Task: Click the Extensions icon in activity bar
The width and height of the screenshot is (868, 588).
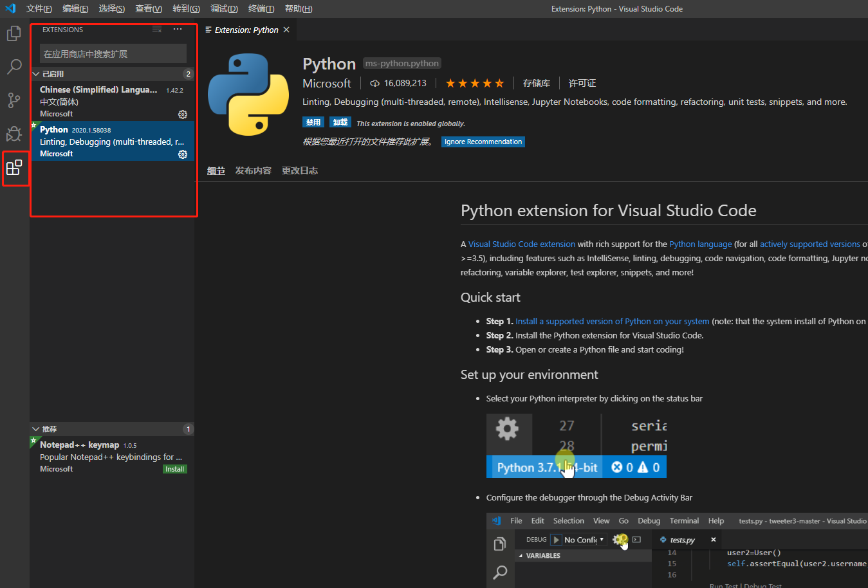Action: [x=14, y=168]
